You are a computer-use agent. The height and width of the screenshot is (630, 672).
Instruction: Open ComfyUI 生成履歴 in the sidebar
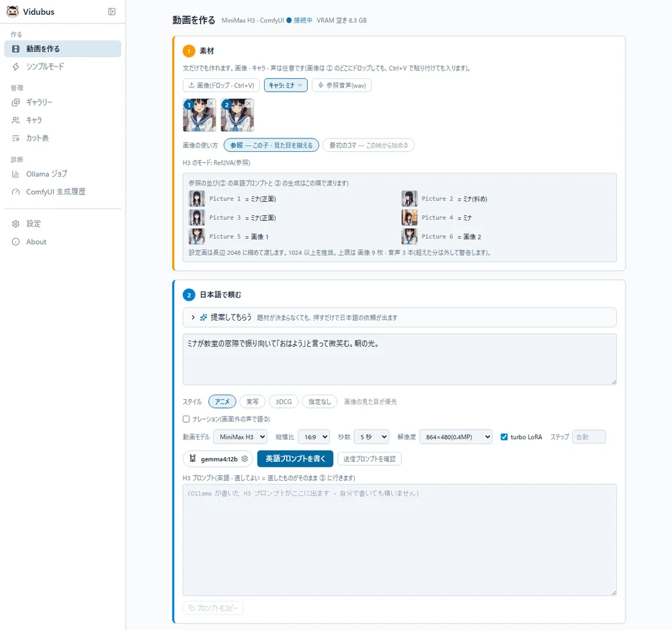62,192
